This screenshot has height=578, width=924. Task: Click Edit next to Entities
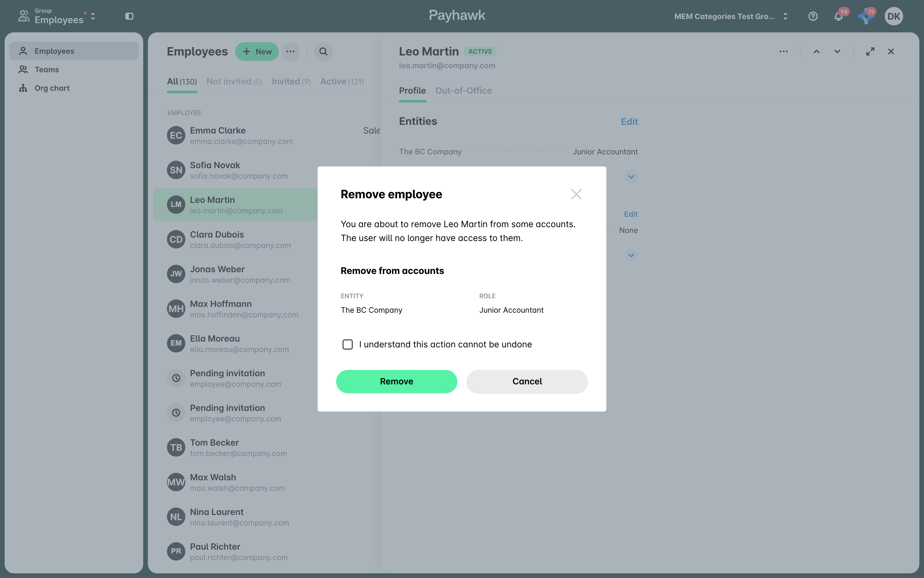coord(629,122)
